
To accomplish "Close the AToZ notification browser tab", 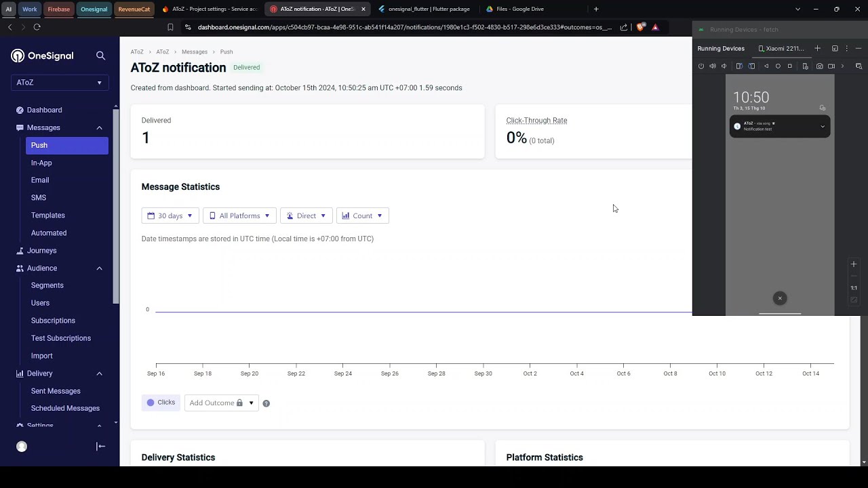I will tap(363, 9).
